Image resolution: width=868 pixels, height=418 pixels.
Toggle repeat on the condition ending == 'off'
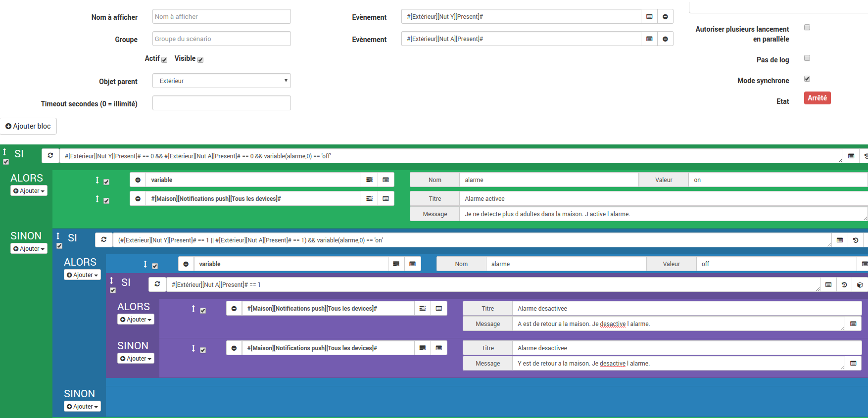(50, 156)
